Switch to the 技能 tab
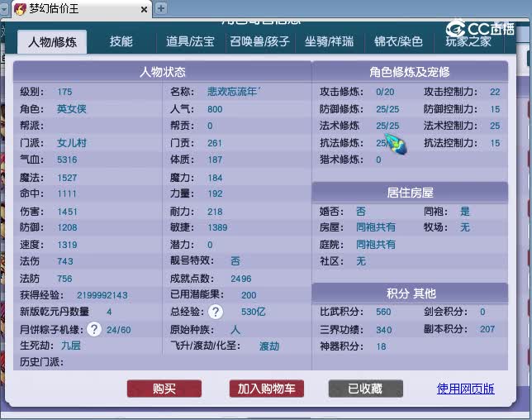 [121, 41]
